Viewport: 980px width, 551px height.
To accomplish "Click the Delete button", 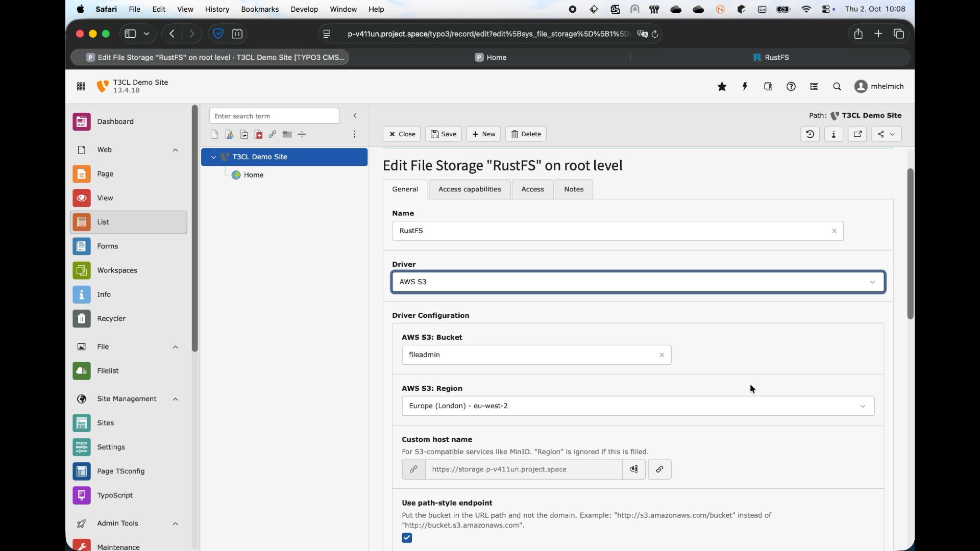I will (526, 134).
